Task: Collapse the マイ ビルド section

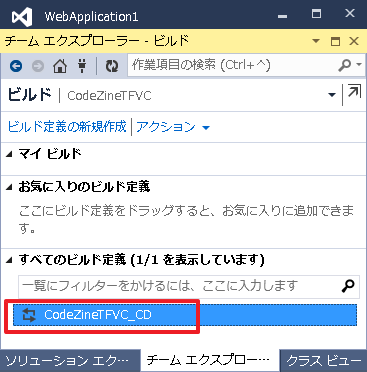Action: tap(9, 154)
